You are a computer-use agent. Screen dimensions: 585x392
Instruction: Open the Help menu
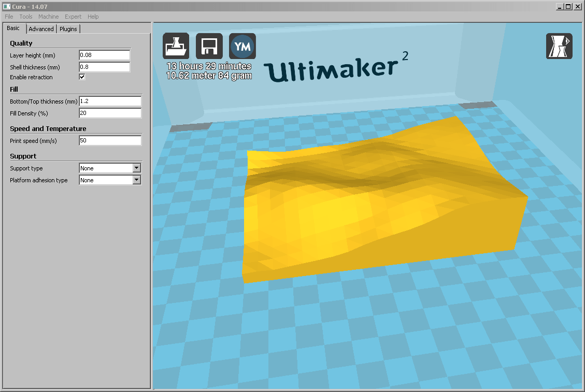[x=93, y=17]
